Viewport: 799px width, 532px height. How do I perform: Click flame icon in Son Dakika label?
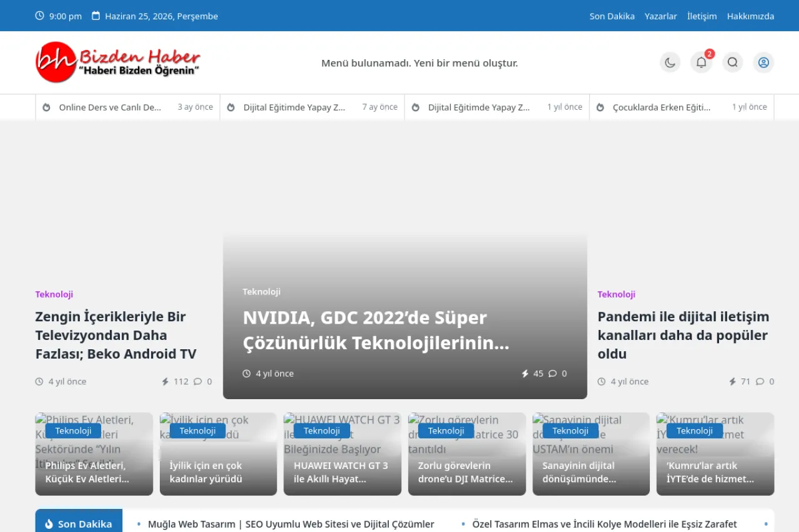[49, 524]
